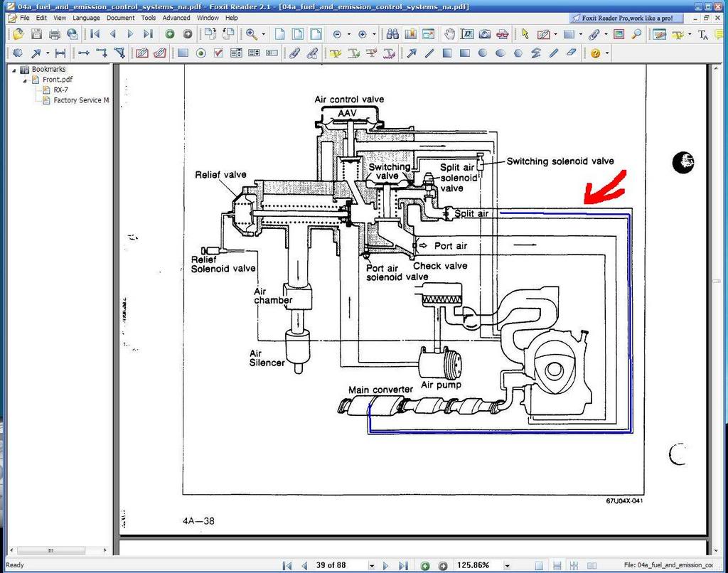The image size is (728, 573).
Task: Select the Hand tool
Action: click(449, 33)
